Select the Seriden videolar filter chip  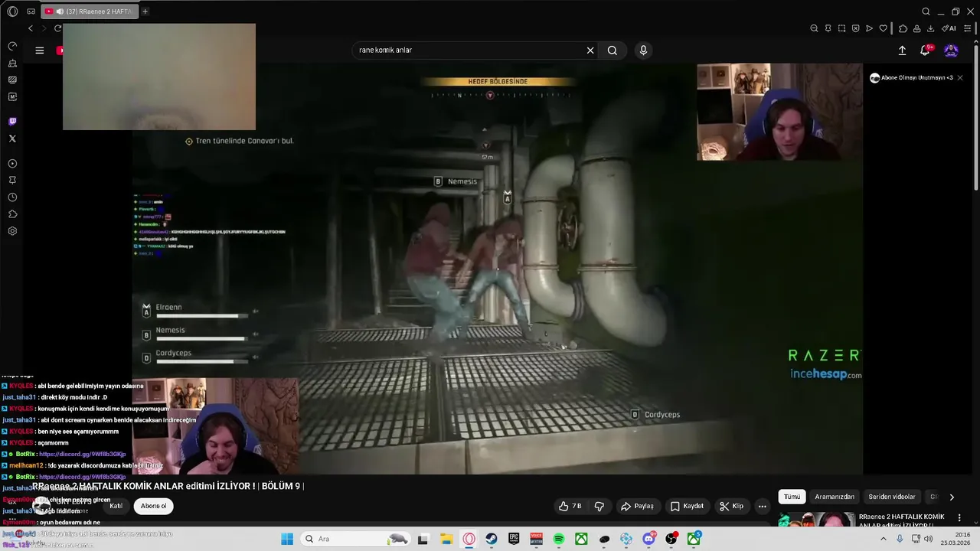892,497
